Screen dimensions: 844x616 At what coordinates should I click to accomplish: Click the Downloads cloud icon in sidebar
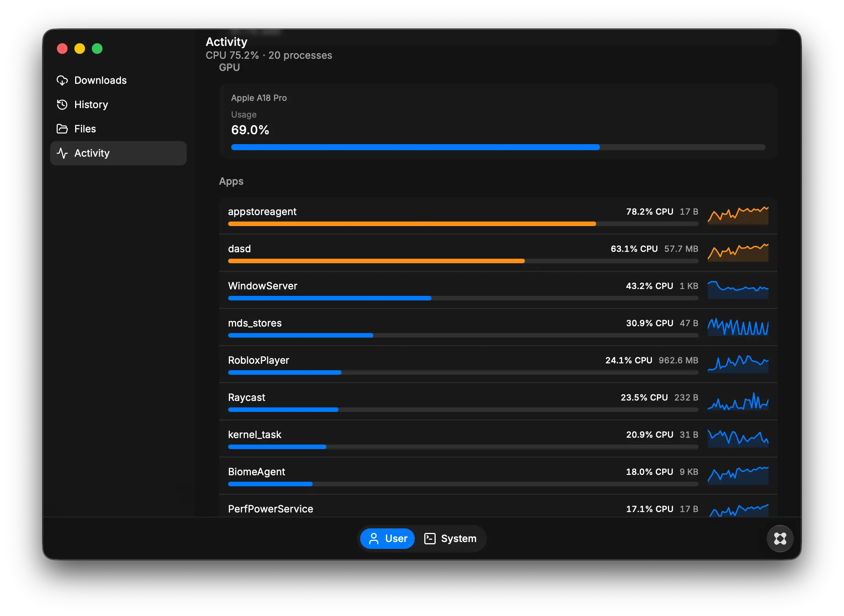62,80
